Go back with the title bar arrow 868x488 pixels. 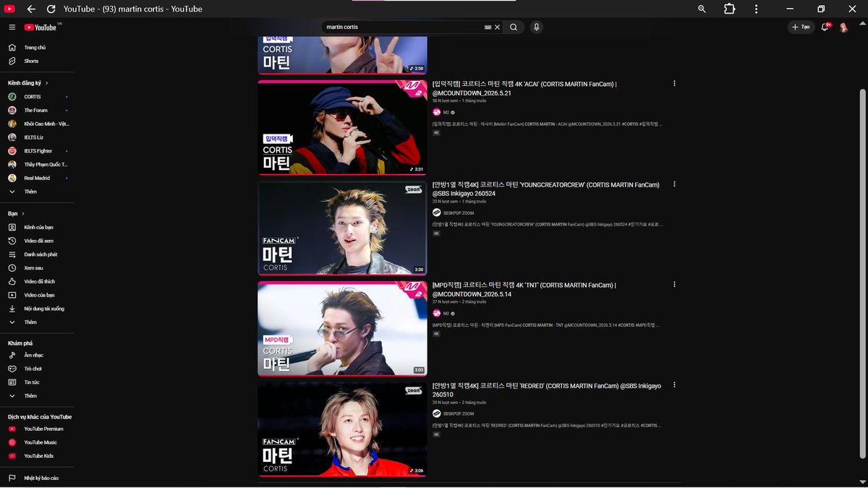click(x=31, y=9)
